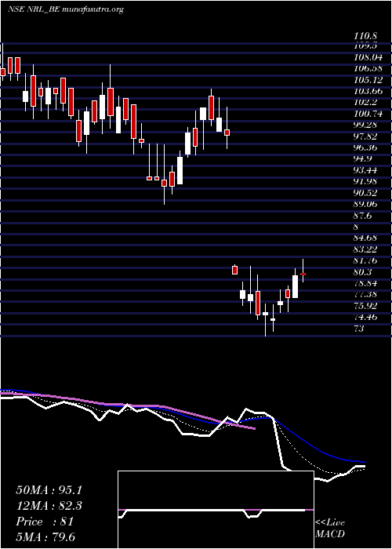The image size is (392, 549).
Task: Click the 78.84 price axis label
Action: click(x=367, y=284)
